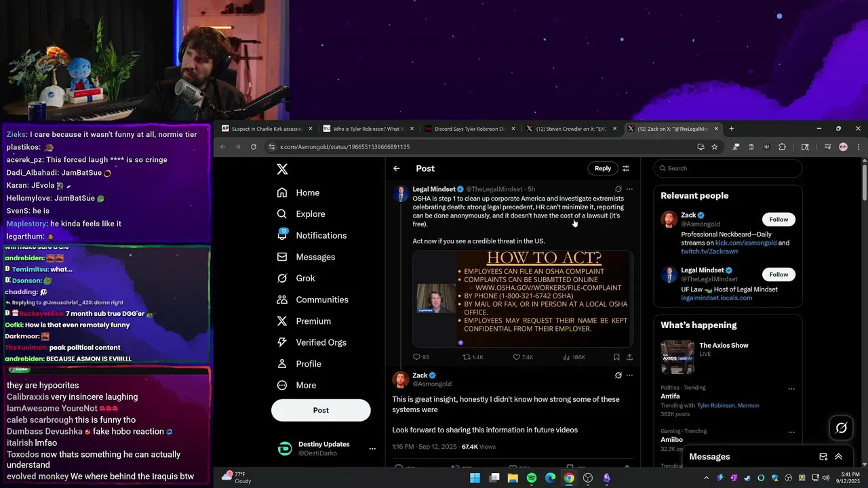868x488 pixels.
Task: Click install app icon in address bar
Action: point(701,146)
